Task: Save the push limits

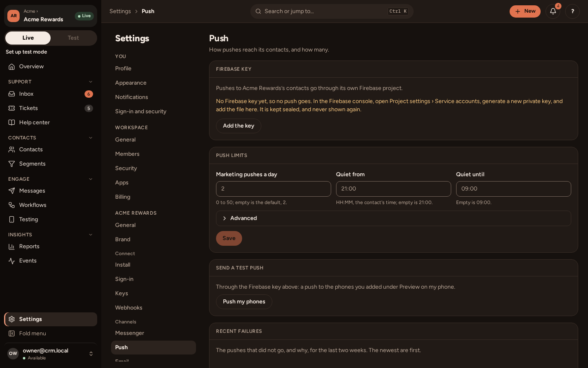Action: tap(229, 238)
